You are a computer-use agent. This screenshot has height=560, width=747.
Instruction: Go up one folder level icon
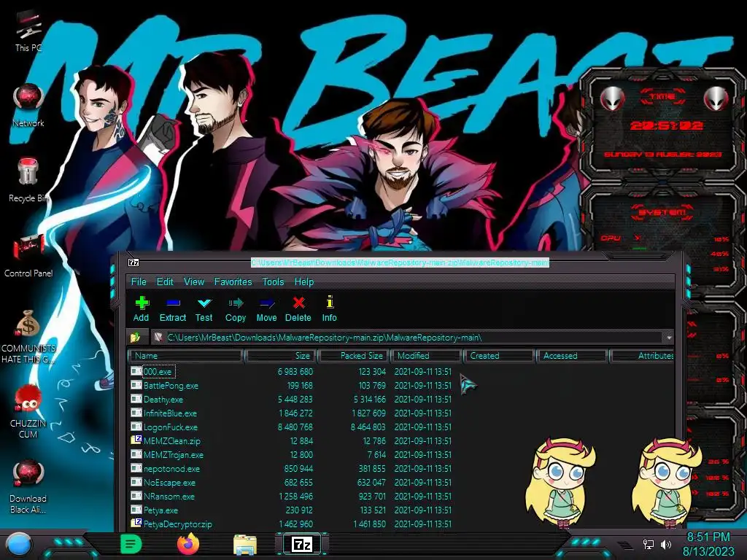[135, 338]
